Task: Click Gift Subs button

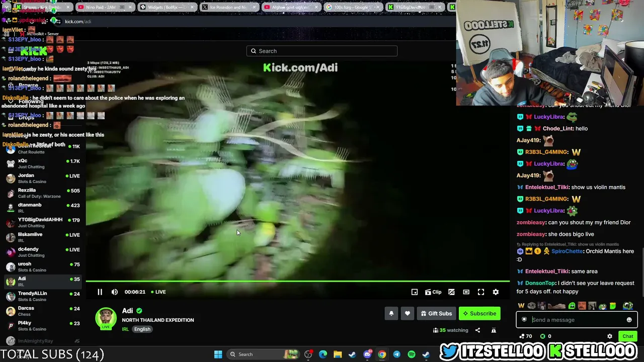Action: coord(436,313)
